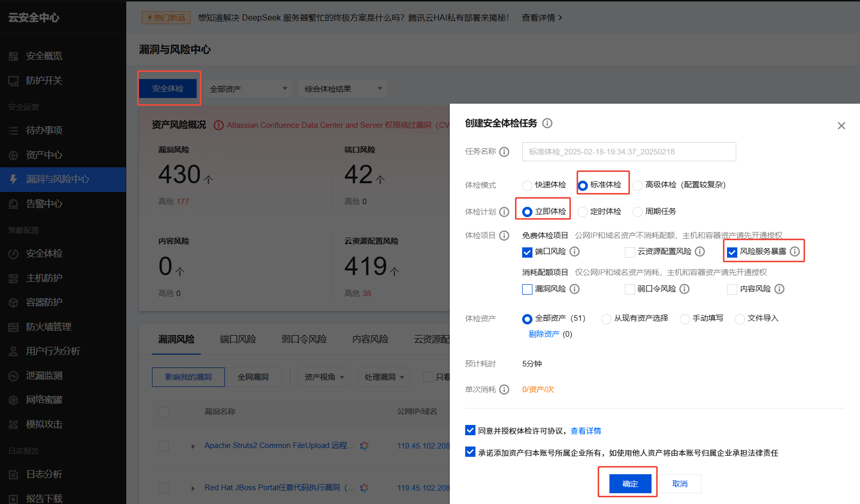
Task: Select the 标准体检 radio option
Action: tap(583, 185)
